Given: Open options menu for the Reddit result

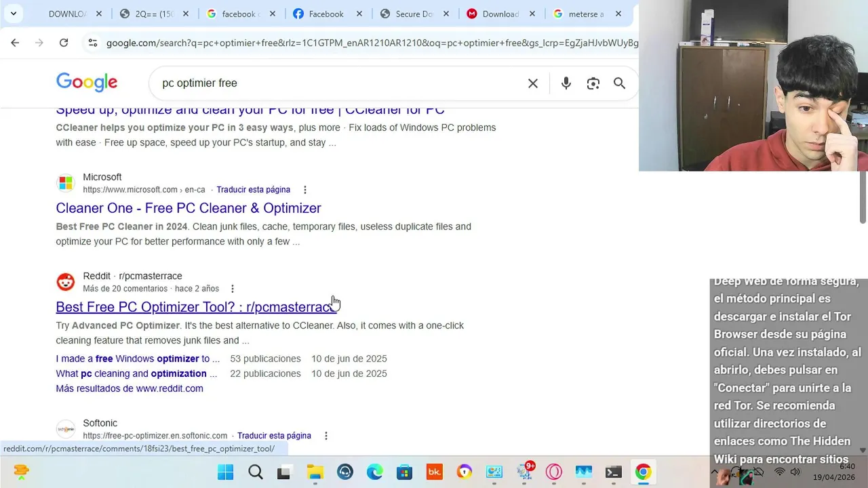Looking at the screenshot, I should pyautogui.click(x=233, y=289).
